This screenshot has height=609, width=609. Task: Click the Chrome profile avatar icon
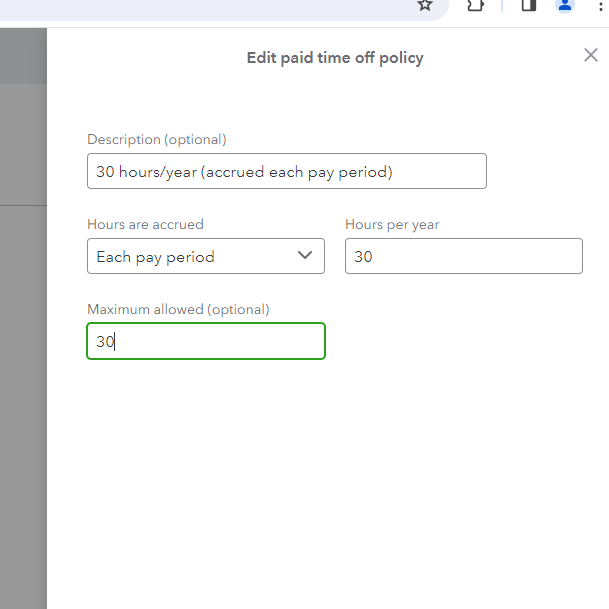click(565, 5)
